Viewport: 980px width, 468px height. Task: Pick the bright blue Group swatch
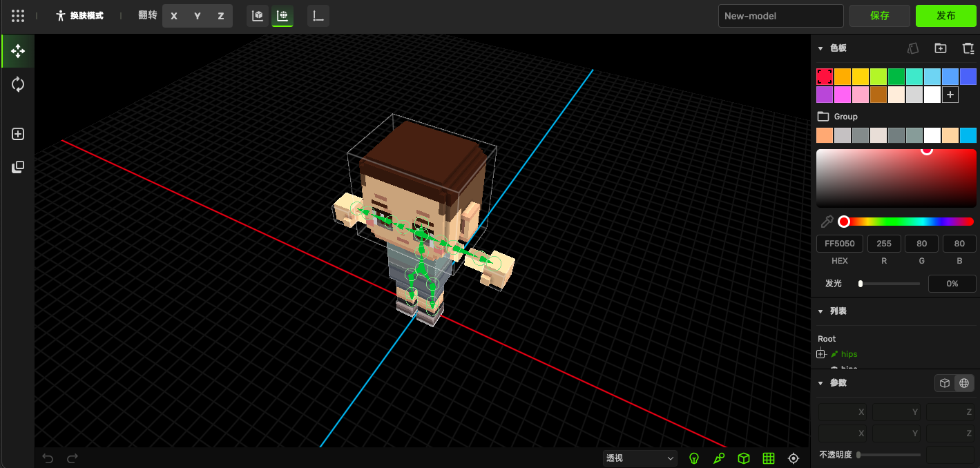[x=968, y=135]
